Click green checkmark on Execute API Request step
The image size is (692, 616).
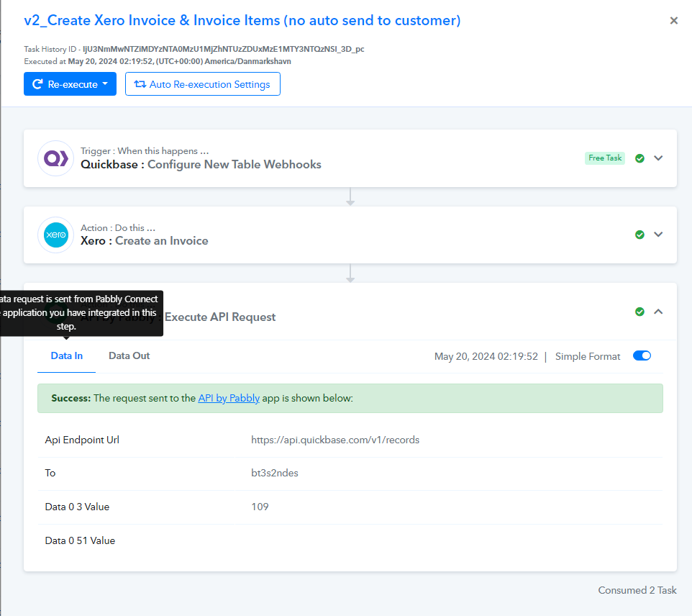click(639, 312)
